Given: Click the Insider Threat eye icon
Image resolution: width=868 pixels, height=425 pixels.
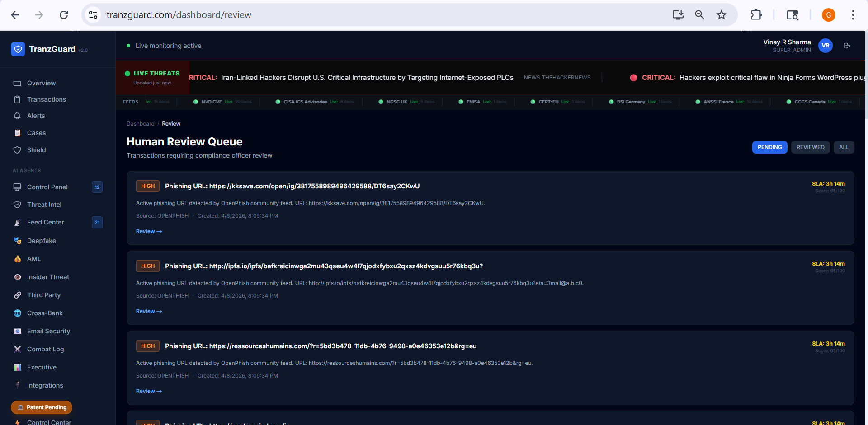Looking at the screenshot, I should click(17, 277).
